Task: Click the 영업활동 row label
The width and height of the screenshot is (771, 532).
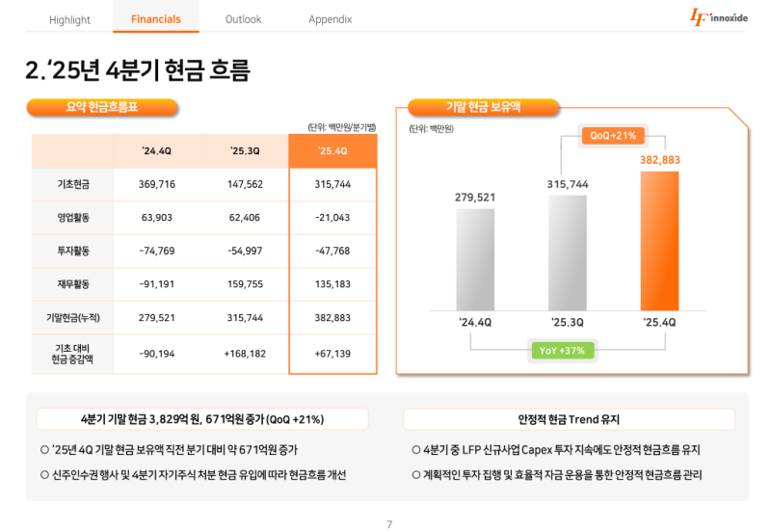Action: (x=73, y=218)
